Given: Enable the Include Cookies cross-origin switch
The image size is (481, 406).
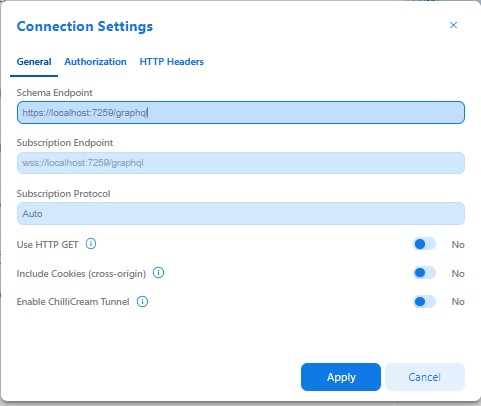Looking at the screenshot, I should (x=424, y=273).
